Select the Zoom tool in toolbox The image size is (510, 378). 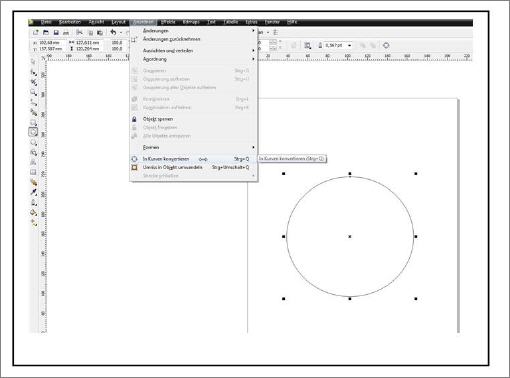pyautogui.click(x=33, y=92)
